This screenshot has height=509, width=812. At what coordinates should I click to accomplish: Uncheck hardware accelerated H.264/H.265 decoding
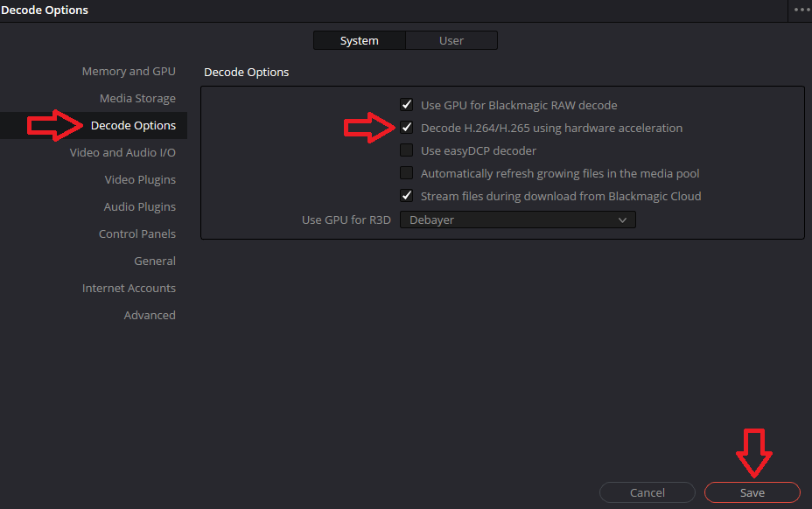406,127
